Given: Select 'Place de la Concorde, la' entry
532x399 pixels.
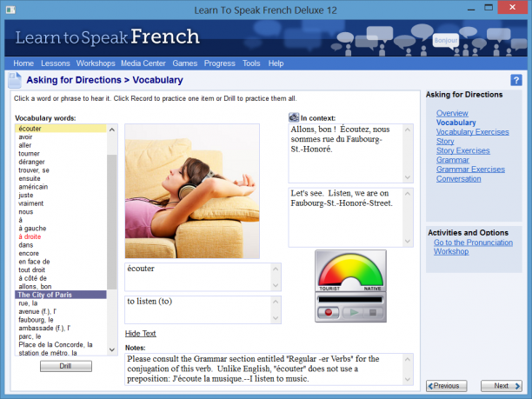Looking at the screenshot, I should click(61, 345).
